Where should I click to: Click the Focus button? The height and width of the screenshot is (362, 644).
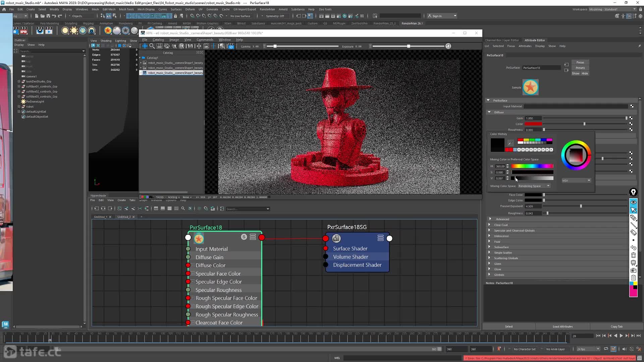[x=580, y=62]
